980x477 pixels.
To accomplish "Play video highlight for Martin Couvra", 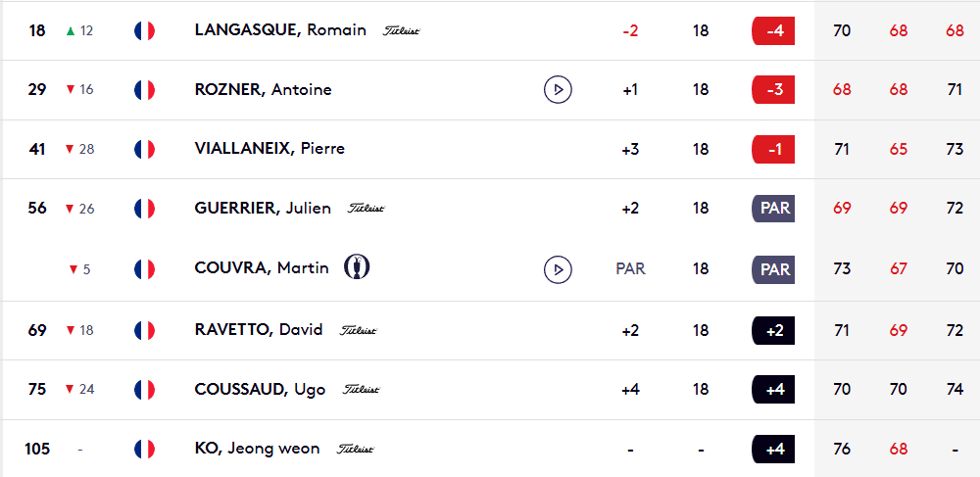I will point(558,268).
